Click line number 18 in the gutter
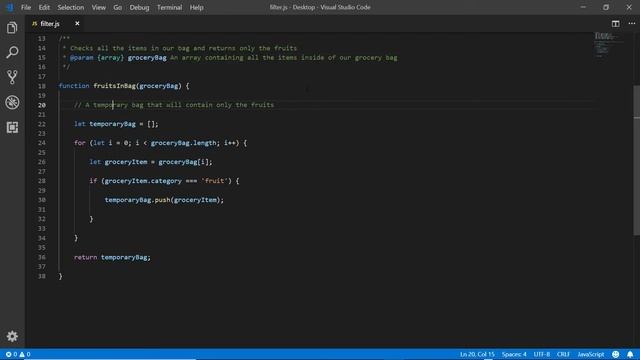This screenshot has height=360, width=640. tap(42, 86)
